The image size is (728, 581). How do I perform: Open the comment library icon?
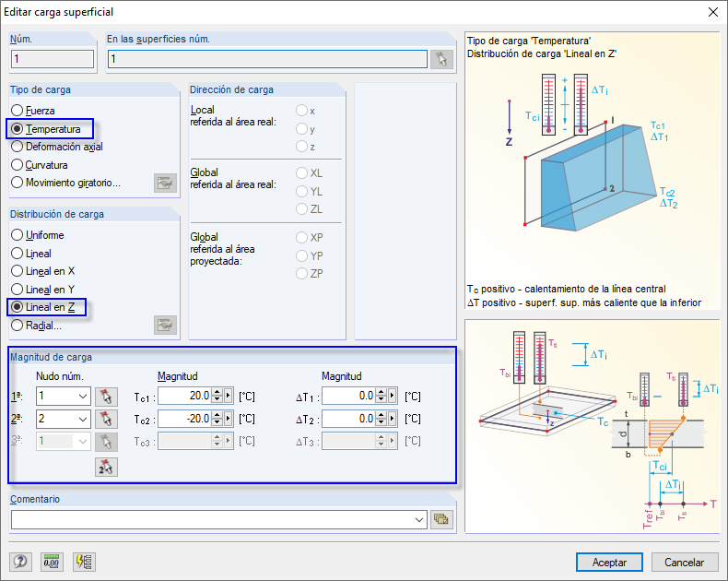441,519
